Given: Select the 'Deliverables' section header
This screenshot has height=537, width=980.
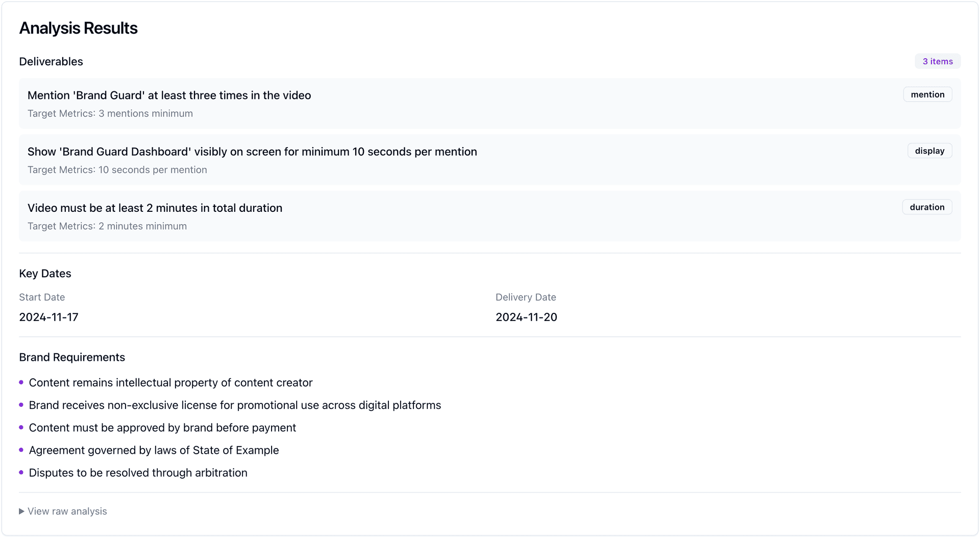Looking at the screenshot, I should coord(51,61).
